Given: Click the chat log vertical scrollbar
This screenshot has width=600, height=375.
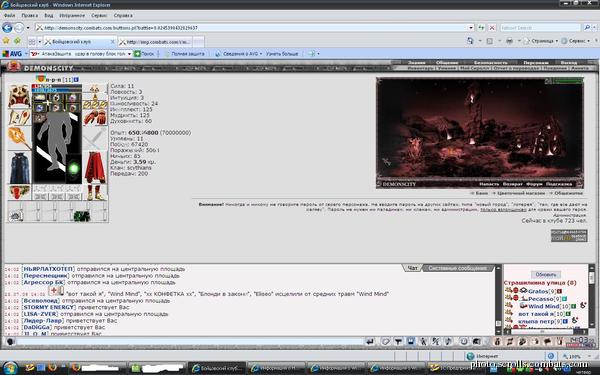Looking at the screenshot, I should pos(498,300).
